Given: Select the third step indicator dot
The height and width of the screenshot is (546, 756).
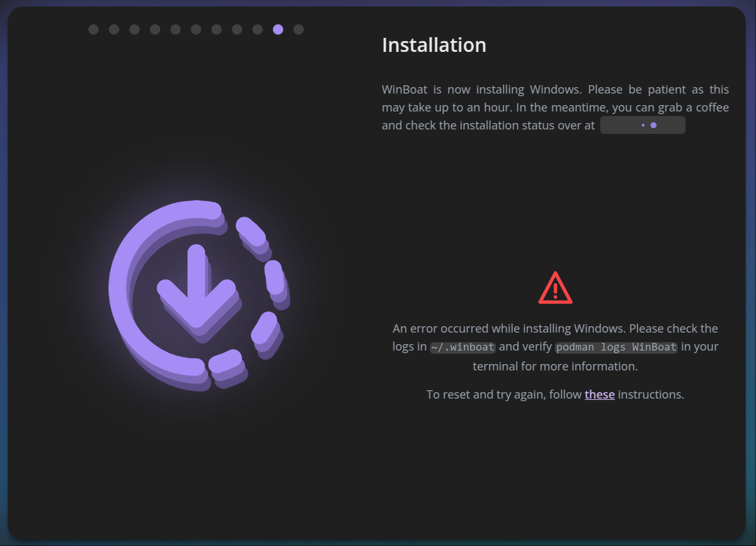Looking at the screenshot, I should (135, 29).
